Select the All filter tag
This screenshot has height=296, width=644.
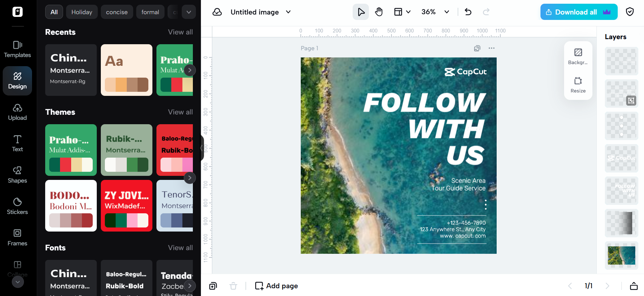pyautogui.click(x=54, y=12)
